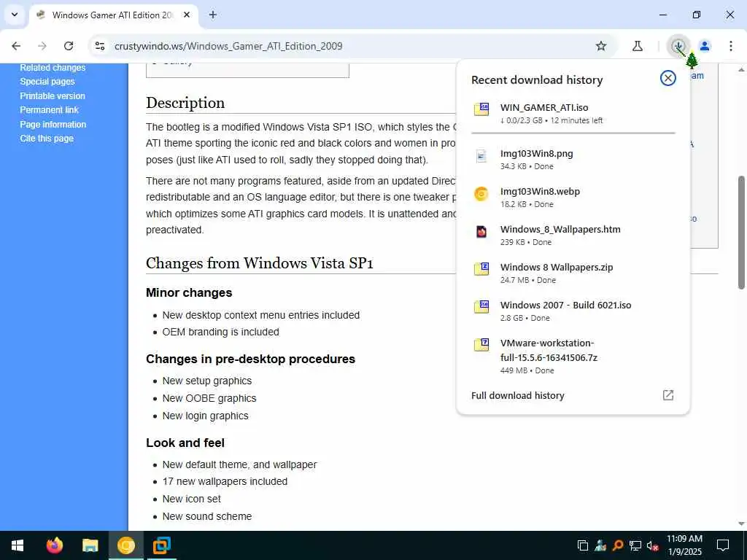Open Page information sidebar link
Image resolution: width=747 pixels, height=560 pixels.
[x=53, y=124]
